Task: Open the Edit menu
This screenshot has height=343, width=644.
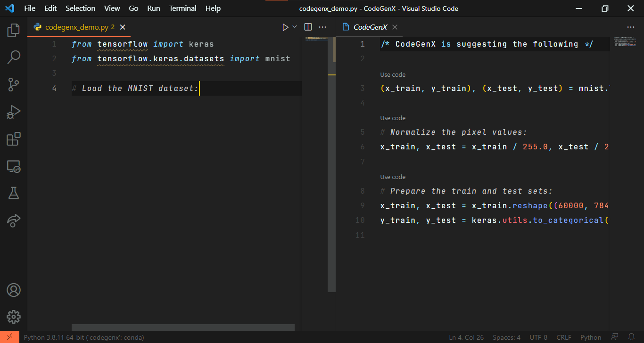Action: tap(50, 8)
